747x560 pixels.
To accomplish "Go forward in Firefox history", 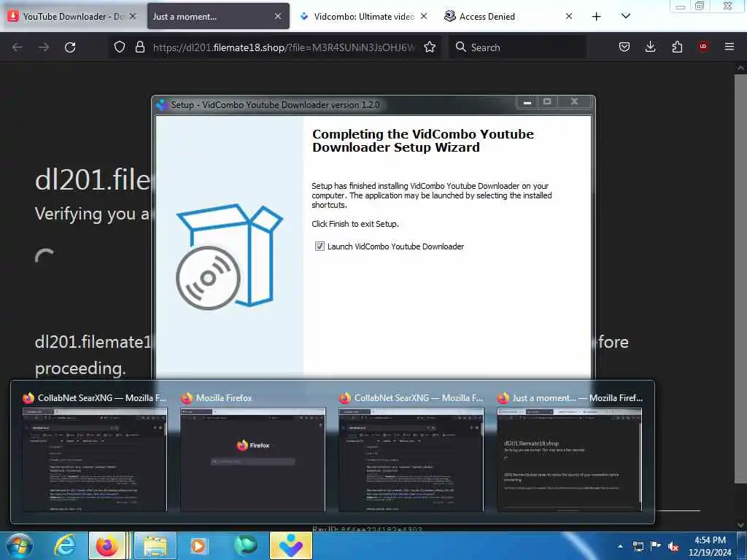I will coord(43,47).
